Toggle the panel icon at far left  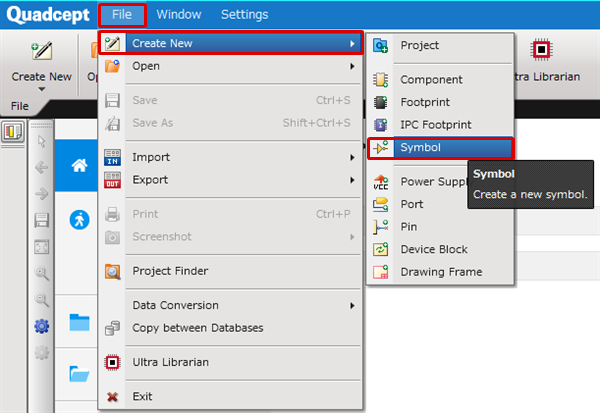point(13,131)
